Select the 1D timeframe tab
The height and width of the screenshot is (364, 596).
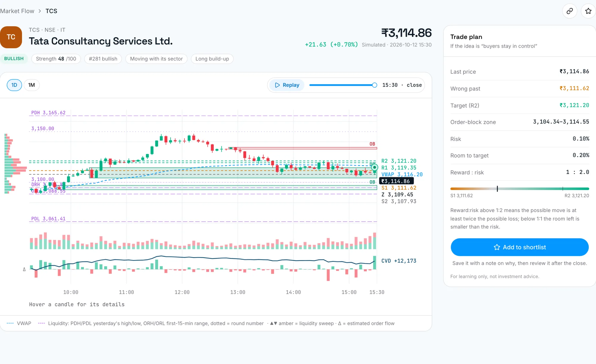click(14, 85)
